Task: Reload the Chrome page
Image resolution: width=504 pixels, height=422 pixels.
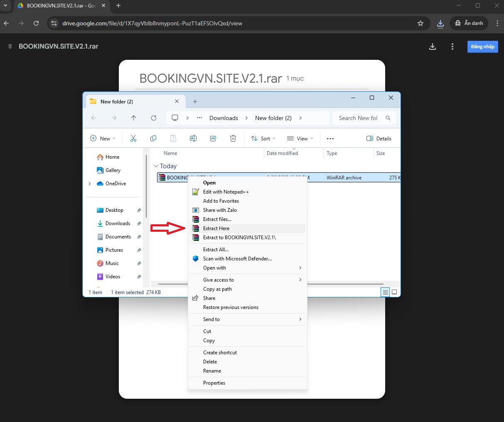Action: tap(36, 23)
